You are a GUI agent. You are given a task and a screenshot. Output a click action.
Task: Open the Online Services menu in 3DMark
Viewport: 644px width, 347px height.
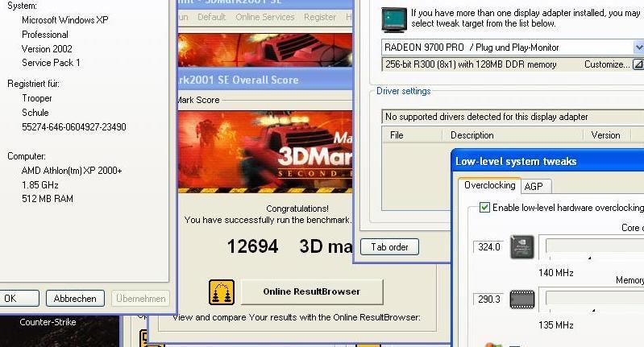pos(265,17)
